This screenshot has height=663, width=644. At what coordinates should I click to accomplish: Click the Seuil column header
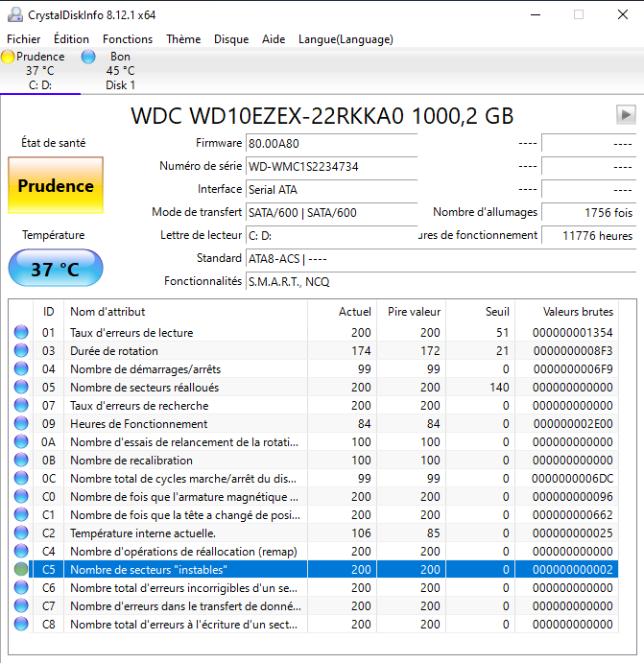click(480, 312)
